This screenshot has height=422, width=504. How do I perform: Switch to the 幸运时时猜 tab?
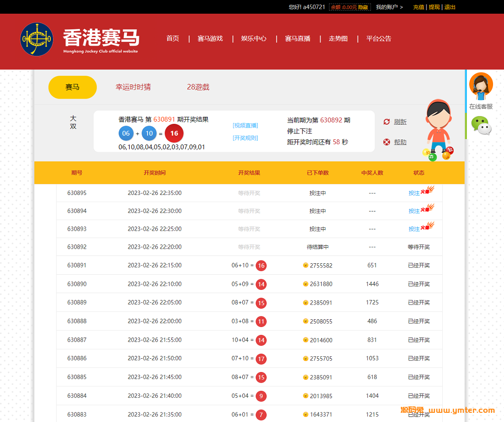[x=133, y=87]
